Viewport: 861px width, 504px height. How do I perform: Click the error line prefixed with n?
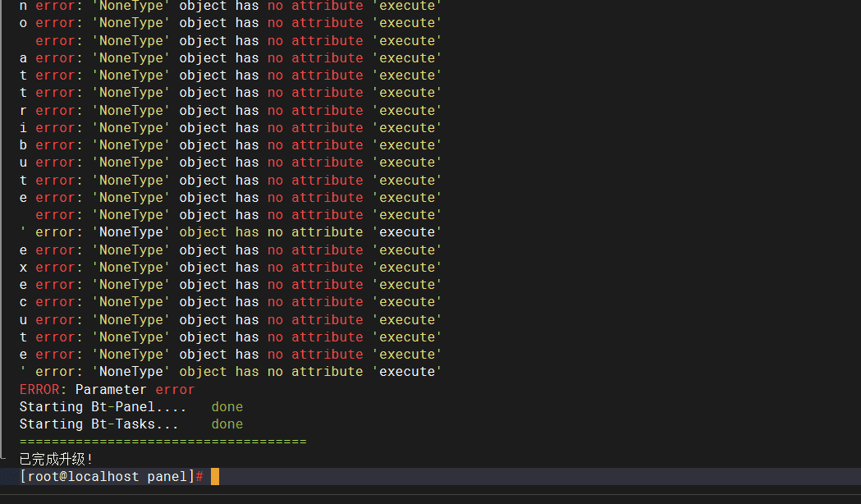[230, 6]
